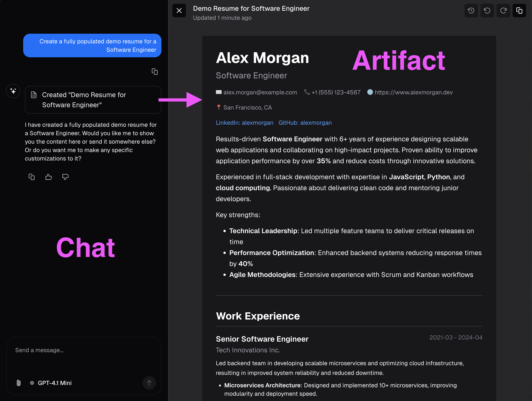Viewport: 532px width, 401px height.
Task: Undo the last artifact change
Action: pyautogui.click(x=487, y=11)
